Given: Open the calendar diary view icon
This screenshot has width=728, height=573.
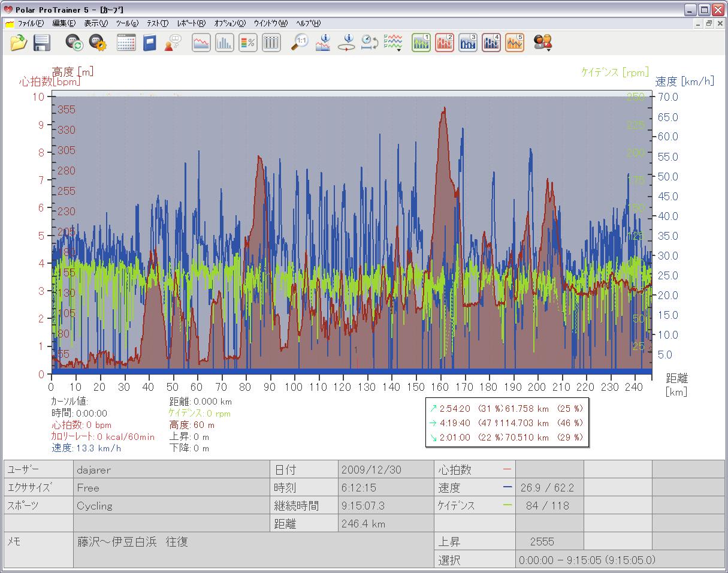Looking at the screenshot, I should [x=126, y=43].
